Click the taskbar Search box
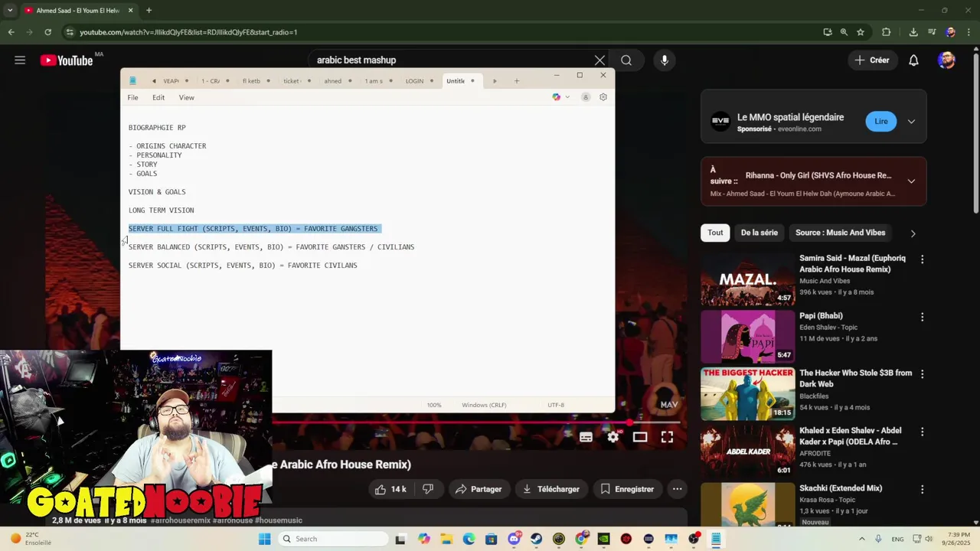The height and width of the screenshot is (551, 980). coord(332,539)
